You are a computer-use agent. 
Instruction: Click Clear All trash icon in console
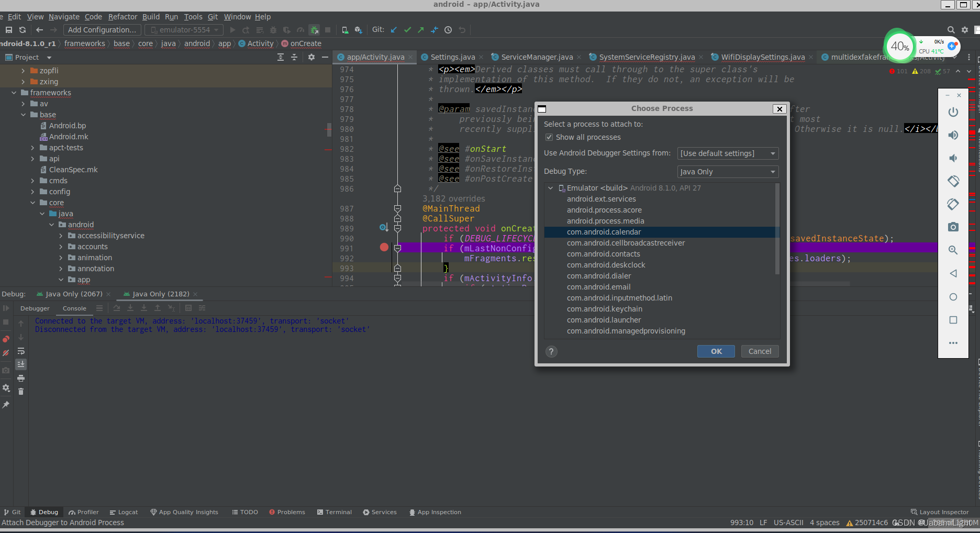click(x=21, y=392)
